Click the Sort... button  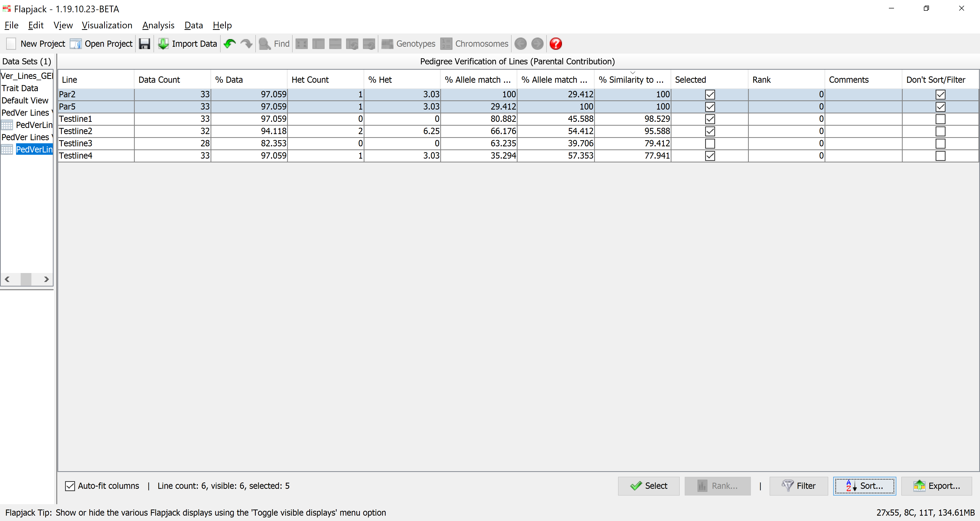(864, 486)
